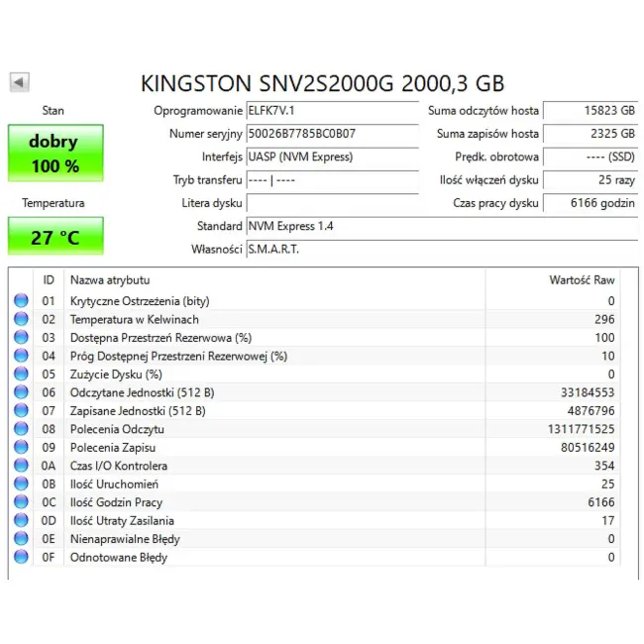The width and height of the screenshot is (644, 644).
Task: Click the Temperatura label
Action: tap(53, 203)
